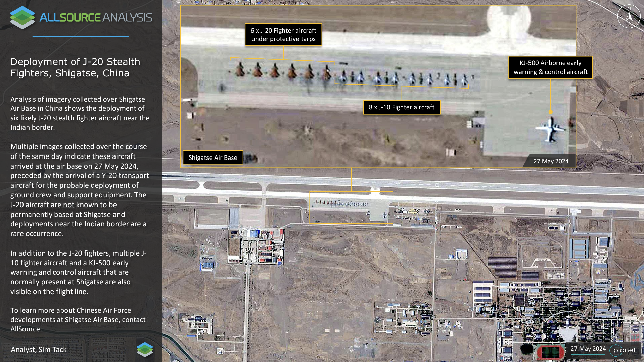
Task: Click the paragraph starting 'Multiple images collected'
Action: (x=80, y=190)
